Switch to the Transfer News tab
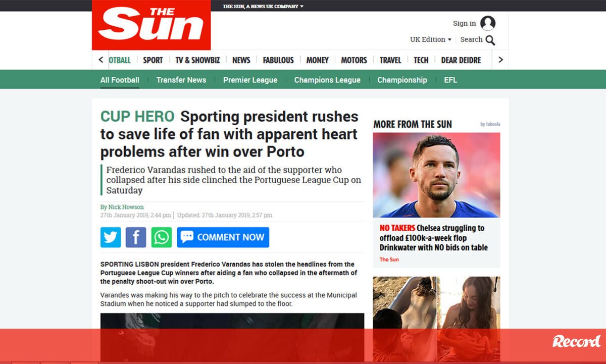Viewport: 606px width, 364px height. point(181,80)
